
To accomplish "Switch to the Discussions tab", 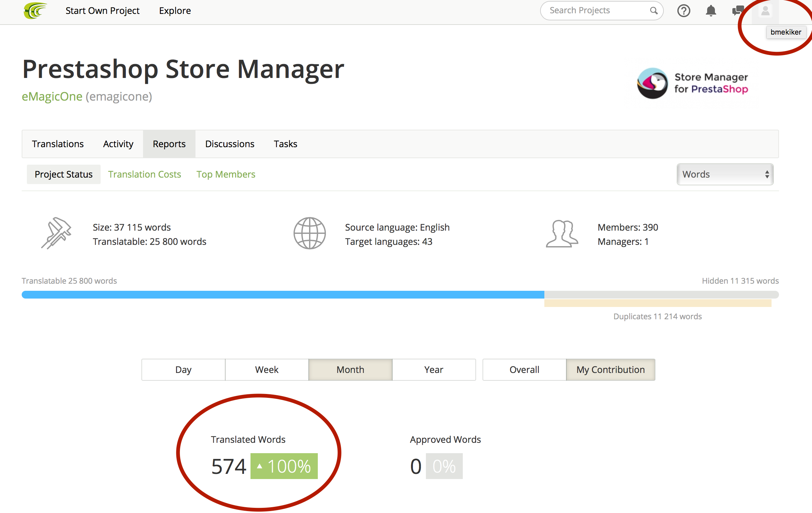I will pos(230,144).
